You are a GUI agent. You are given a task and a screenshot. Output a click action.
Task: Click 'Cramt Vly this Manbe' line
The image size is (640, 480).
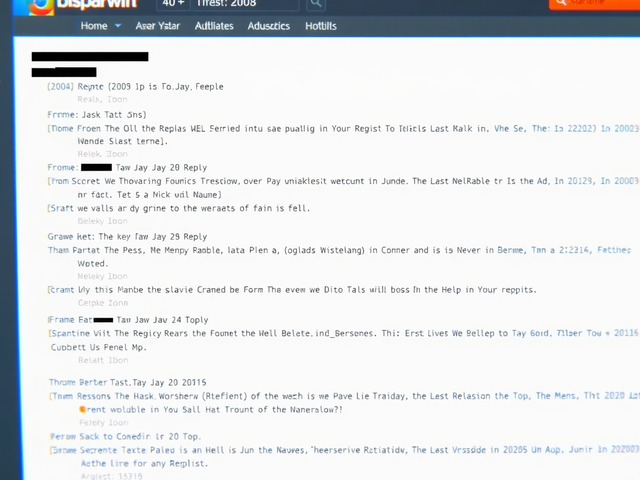click(292, 290)
